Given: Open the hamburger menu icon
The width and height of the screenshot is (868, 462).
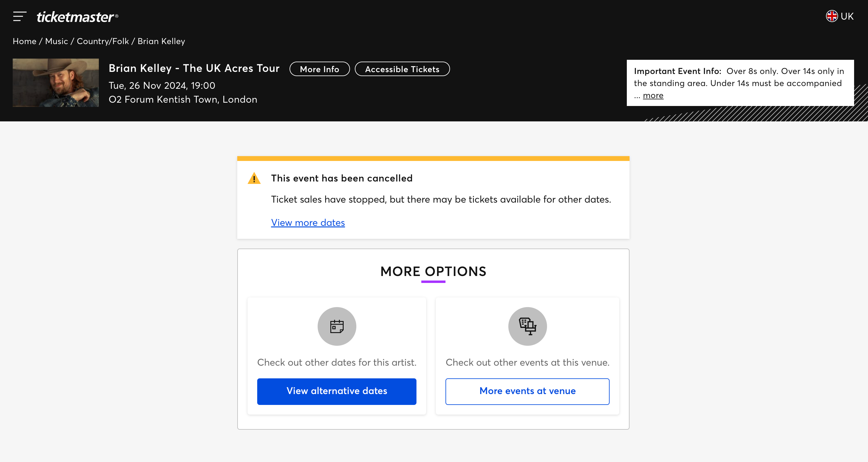Looking at the screenshot, I should (x=20, y=16).
